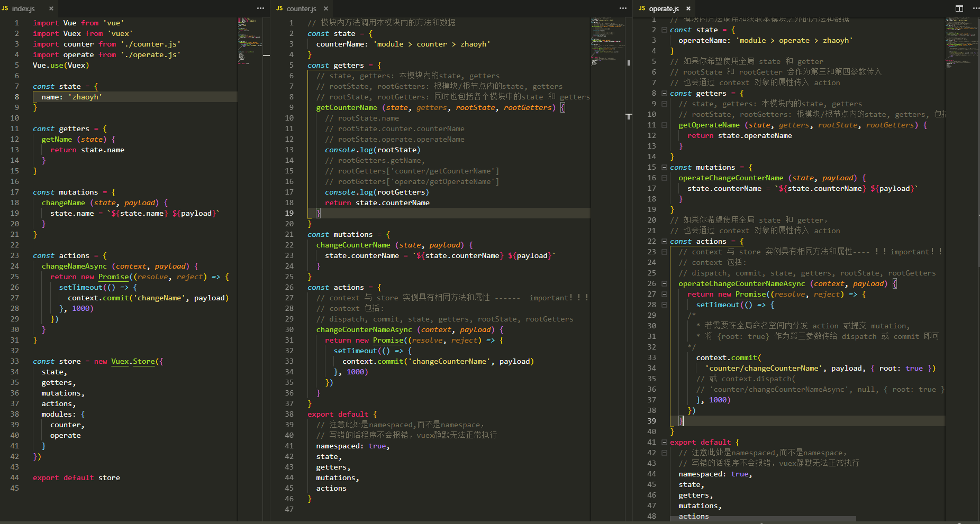Open More Actions menu for index.js group
This screenshot has height=524, width=980.
coord(260,8)
